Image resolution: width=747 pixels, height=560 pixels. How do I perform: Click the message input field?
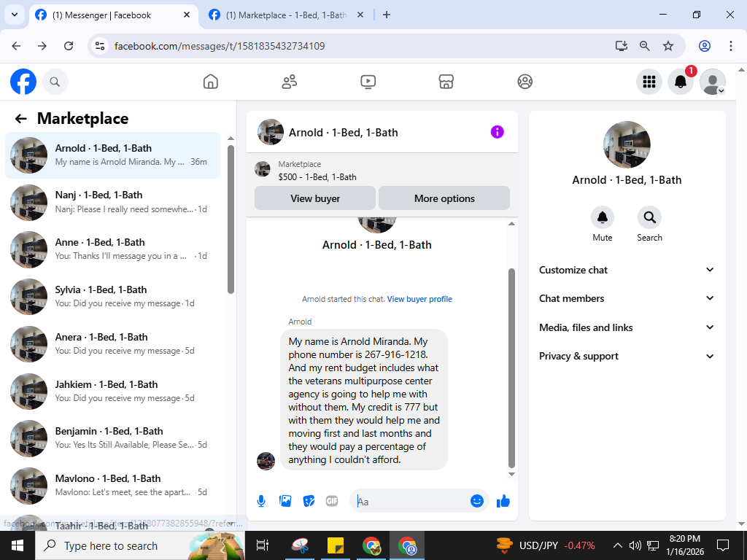pyautogui.click(x=411, y=501)
